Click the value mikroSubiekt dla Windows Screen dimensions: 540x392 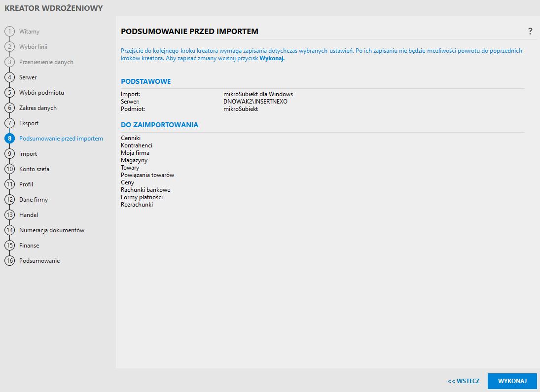pos(258,94)
